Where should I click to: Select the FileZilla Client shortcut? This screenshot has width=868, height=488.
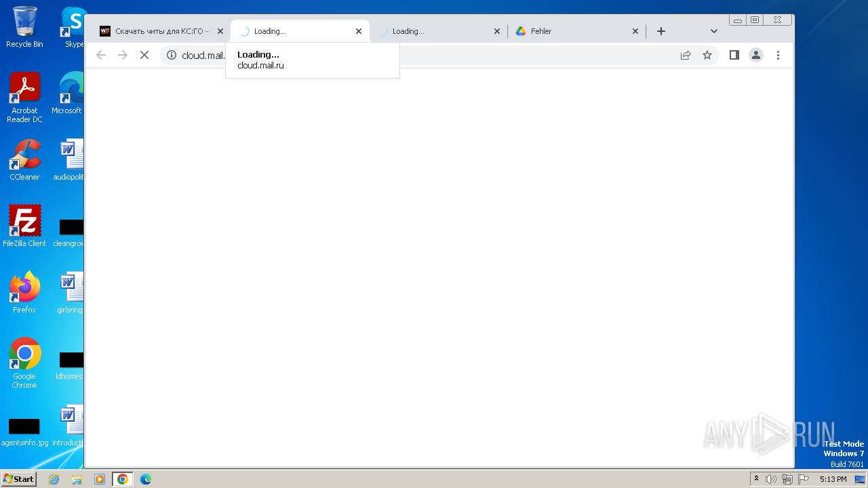(24, 226)
